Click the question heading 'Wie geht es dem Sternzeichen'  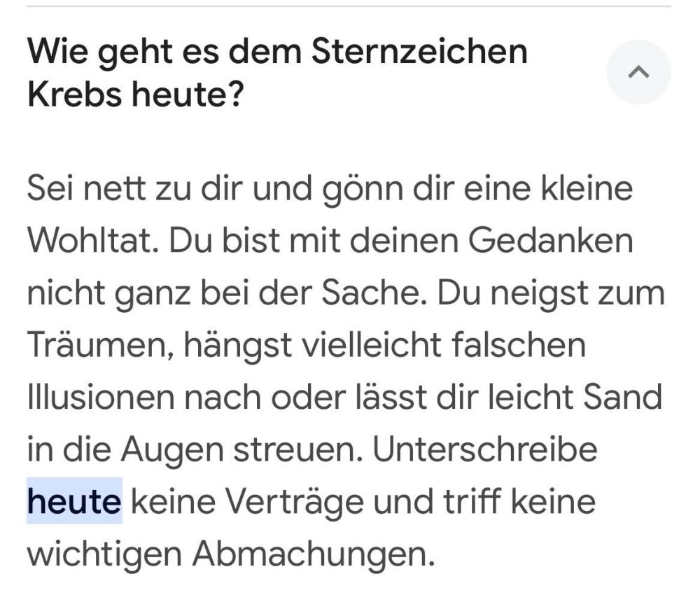276,53
